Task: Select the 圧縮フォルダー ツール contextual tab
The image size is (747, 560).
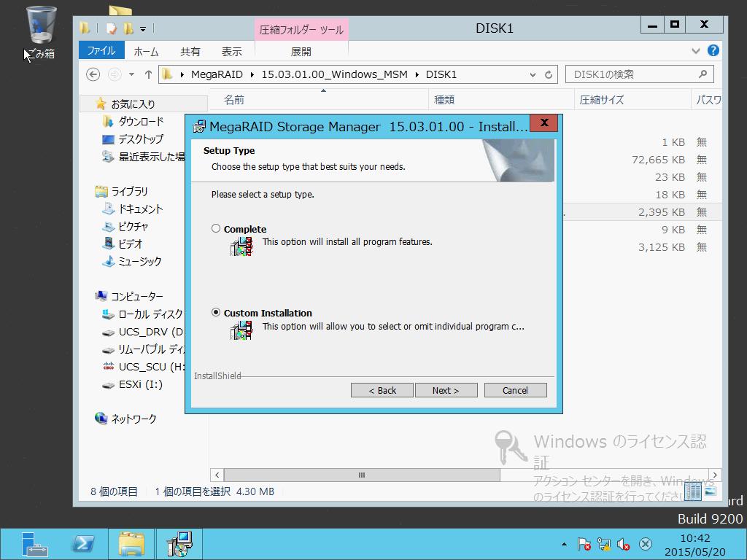Action: click(x=301, y=30)
